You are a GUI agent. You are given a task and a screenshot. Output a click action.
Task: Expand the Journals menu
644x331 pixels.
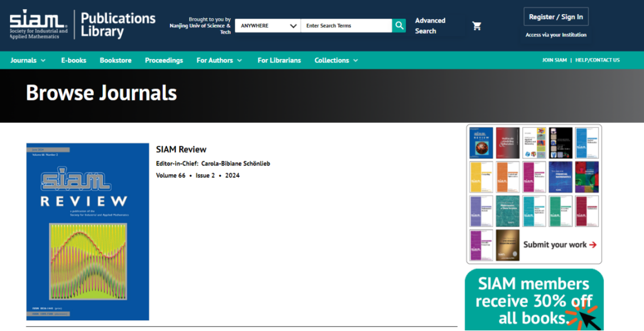(x=28, y=60)
